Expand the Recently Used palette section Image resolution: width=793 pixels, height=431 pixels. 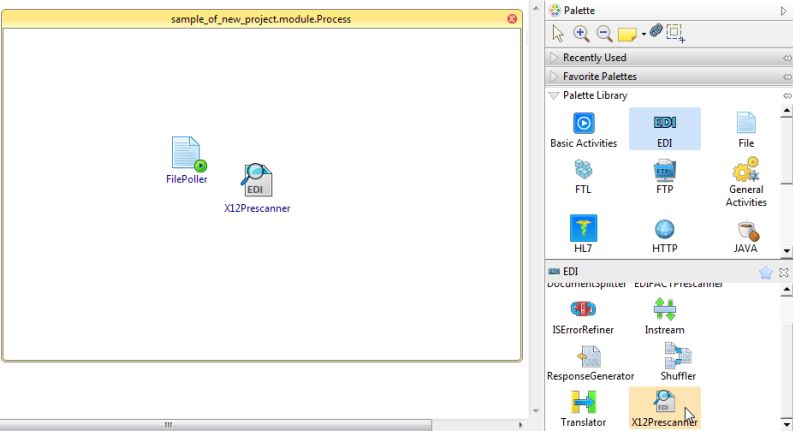click(554, 57)
